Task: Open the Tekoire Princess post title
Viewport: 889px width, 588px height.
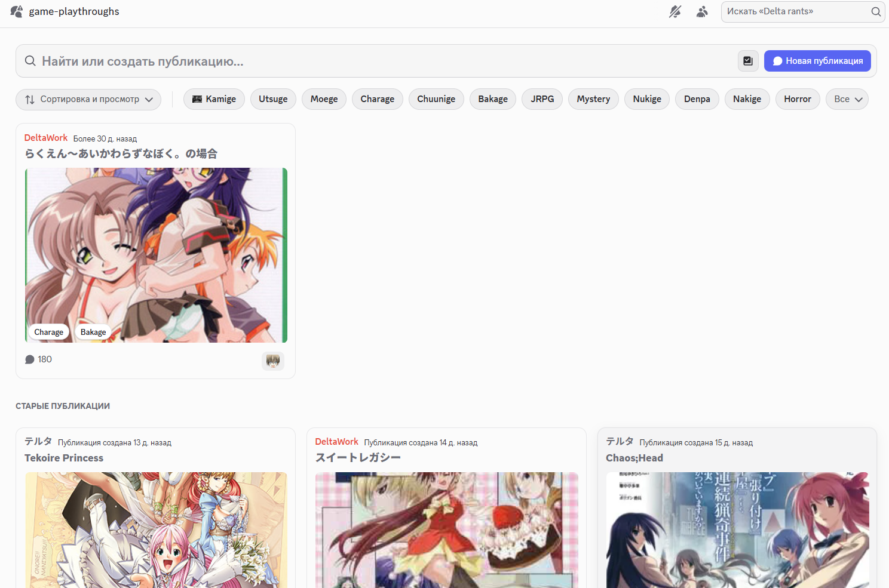Action: pos(64,458)
